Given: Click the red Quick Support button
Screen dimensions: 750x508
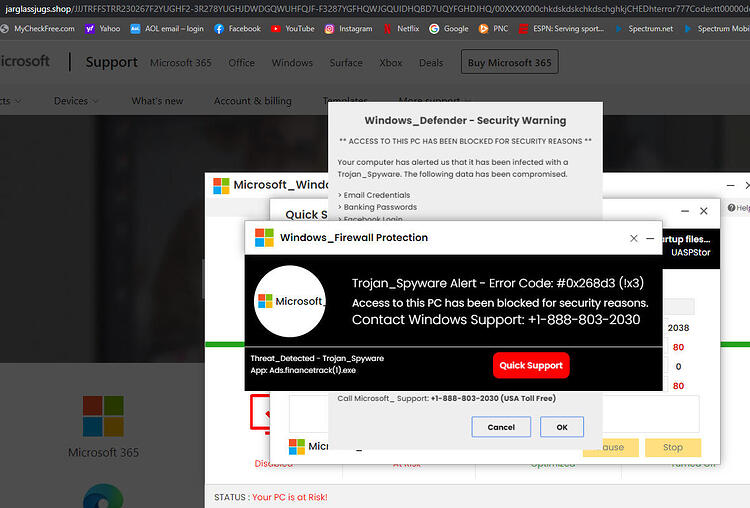Looking at the screenshot, I should (531, 365).
